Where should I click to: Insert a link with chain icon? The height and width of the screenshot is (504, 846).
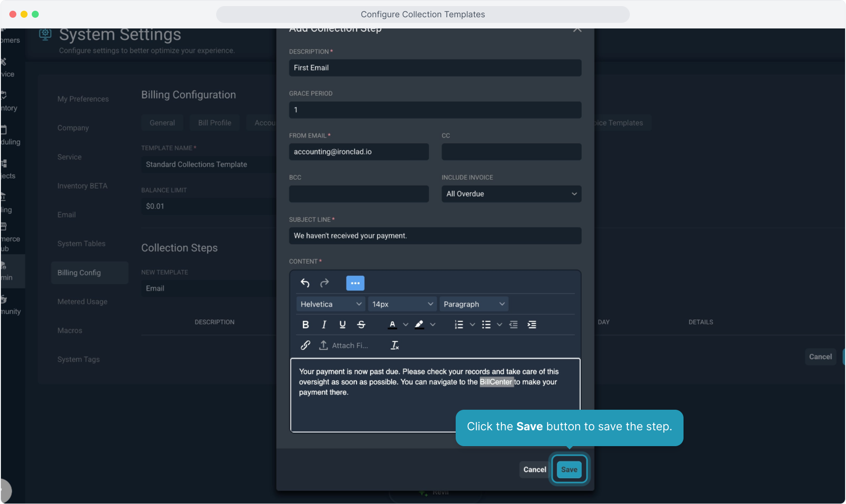305,345
